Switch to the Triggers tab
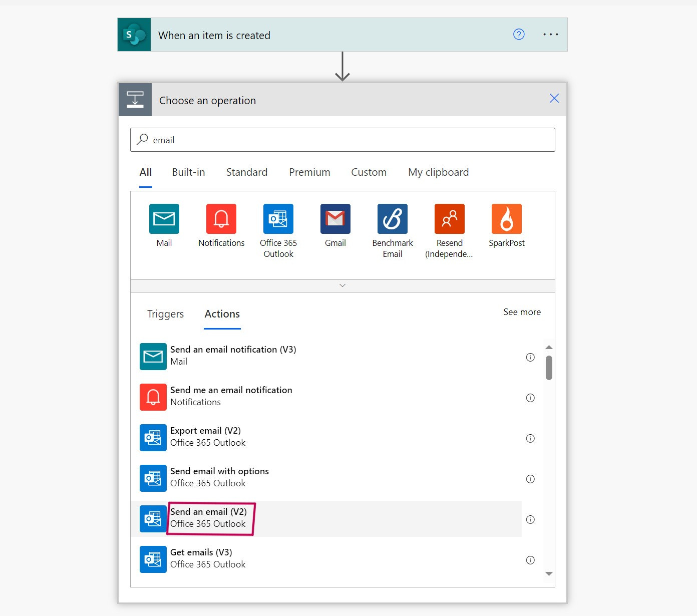697x616 pixels. tap(165, 314)
